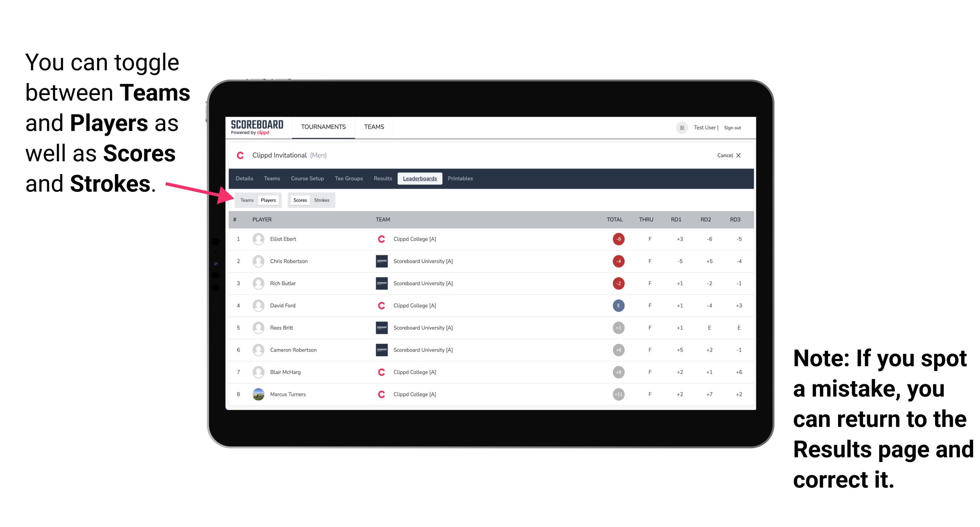Click the Scoreboard logo icon top-left
Screen dimensions: 980x527
(255, 128)
